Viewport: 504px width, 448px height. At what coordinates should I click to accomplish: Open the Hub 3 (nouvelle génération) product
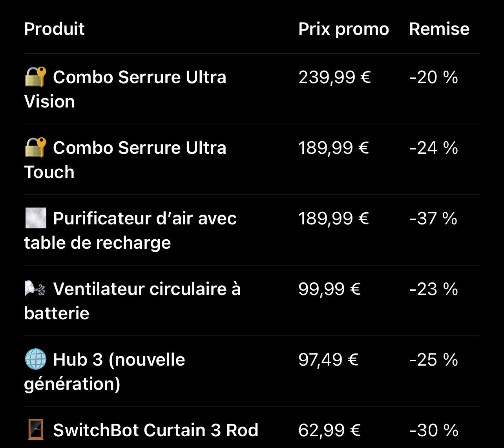(x=119, y=360)
